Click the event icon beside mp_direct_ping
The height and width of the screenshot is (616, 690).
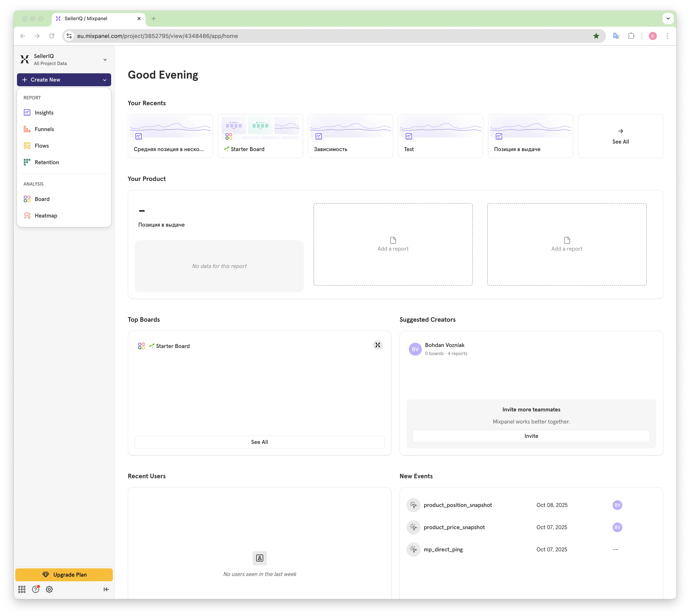coord(413,549)
